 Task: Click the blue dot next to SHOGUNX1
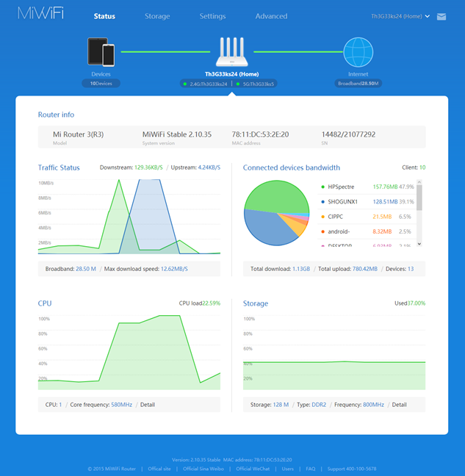click(x=322, y=202)
